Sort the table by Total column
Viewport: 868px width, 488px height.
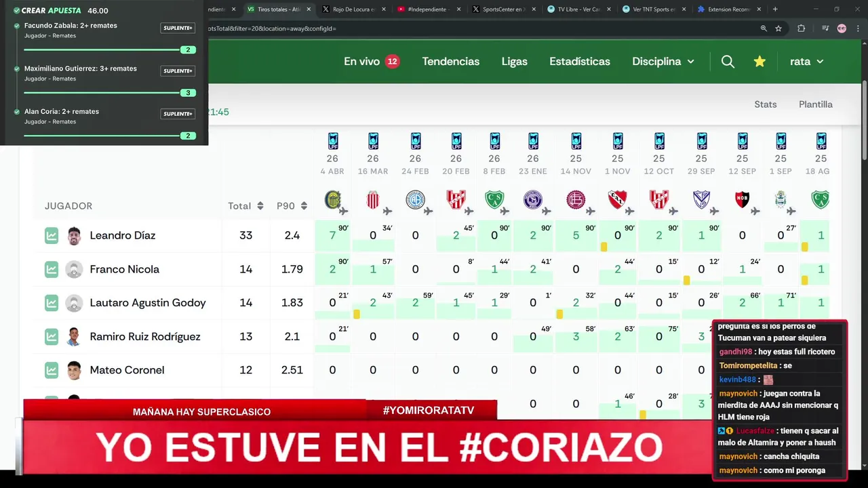pos(245,206)
